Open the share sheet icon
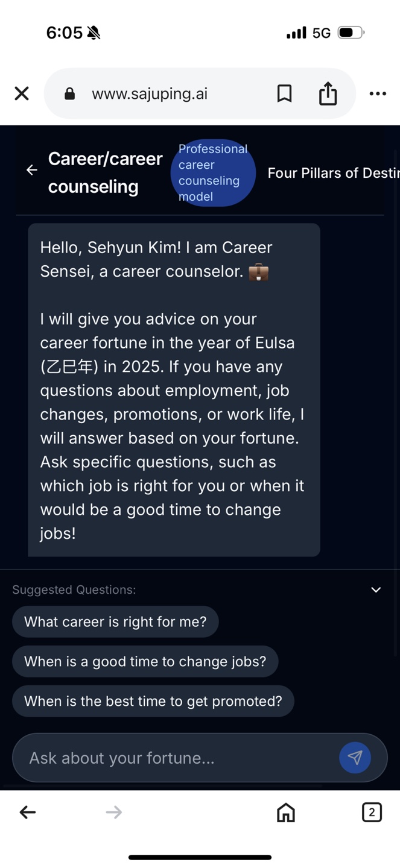 [328, 93]
